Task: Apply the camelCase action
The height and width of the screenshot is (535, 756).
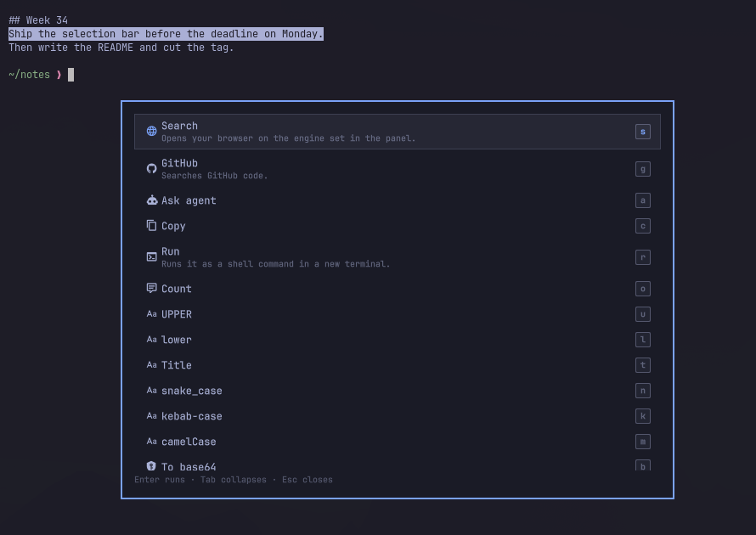Action: 398,442
